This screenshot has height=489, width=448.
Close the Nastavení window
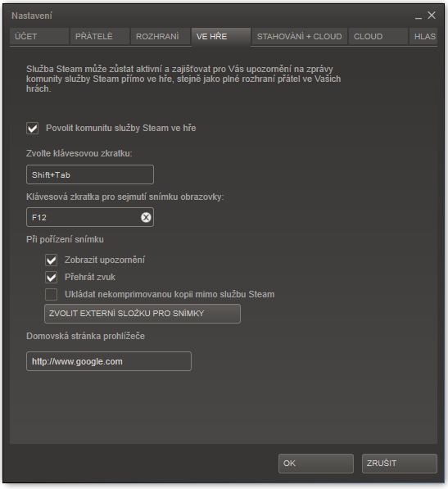[x=432, y=15]
